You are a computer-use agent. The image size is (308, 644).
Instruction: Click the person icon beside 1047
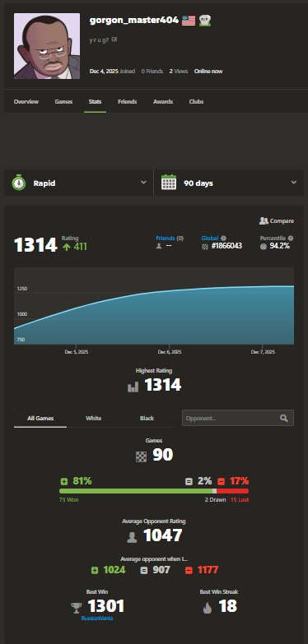point(132,537)
